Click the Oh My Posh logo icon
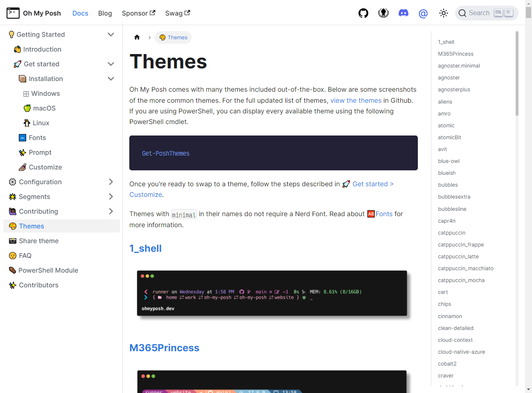 click(x=13, y=13)
